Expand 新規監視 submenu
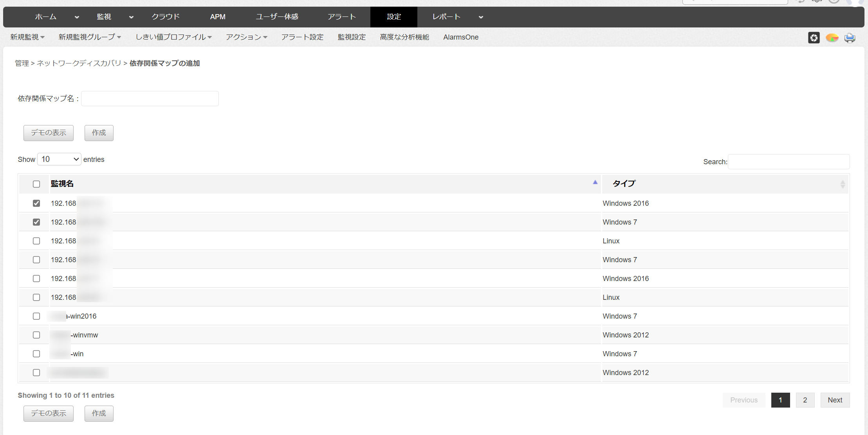 coord(27,37)
